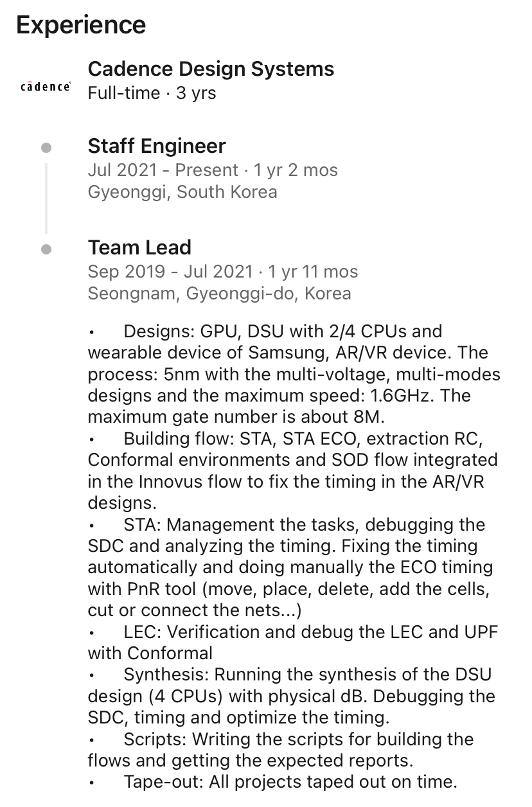Viewport: 532px width, 807px height.
Task: Click the Cadence company logo
Action: [x=46, y=87]
